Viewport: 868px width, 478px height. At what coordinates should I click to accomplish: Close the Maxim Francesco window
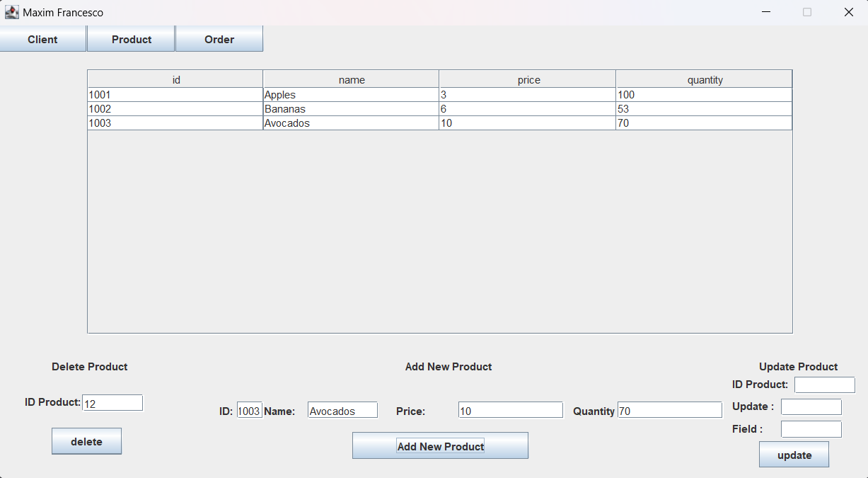pos(849,12)
